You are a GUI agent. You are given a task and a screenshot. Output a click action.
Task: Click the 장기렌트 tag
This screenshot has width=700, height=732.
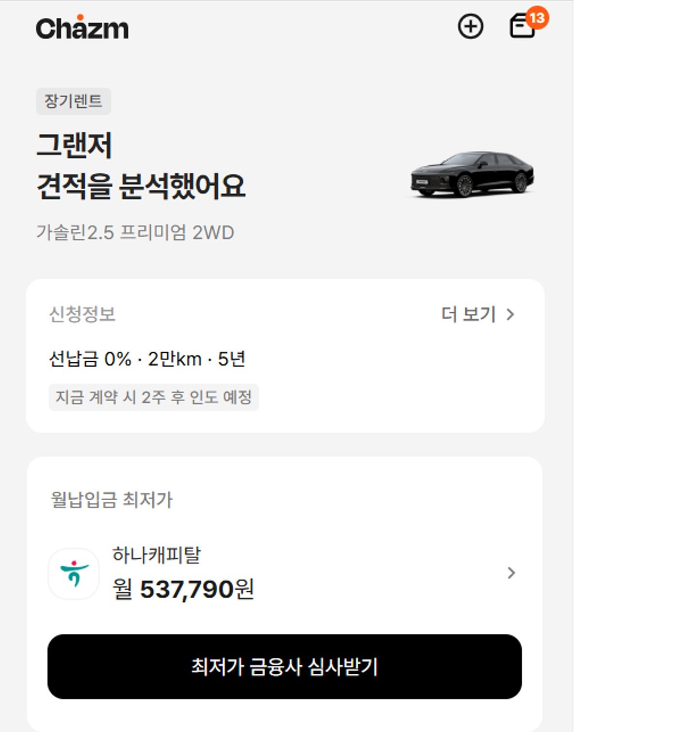pyautogui.click(x=73, y=101)
